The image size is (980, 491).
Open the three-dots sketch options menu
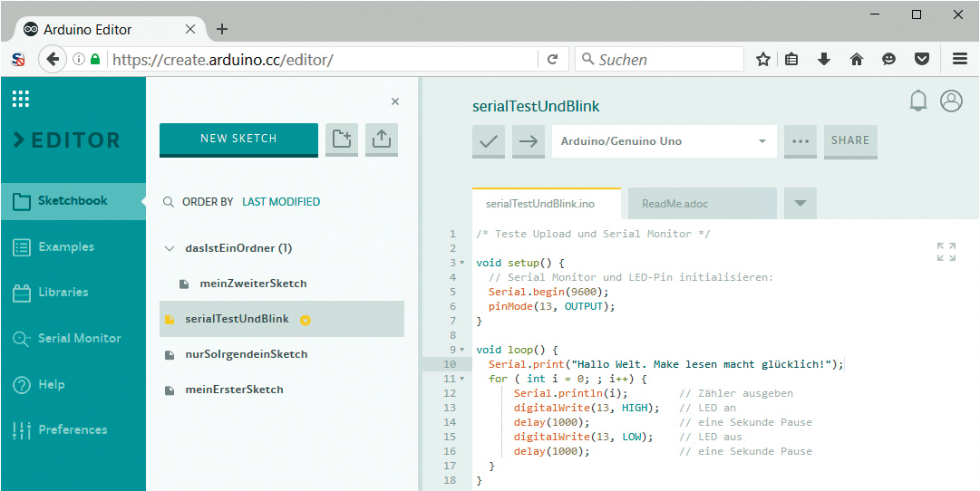(800, 141)
